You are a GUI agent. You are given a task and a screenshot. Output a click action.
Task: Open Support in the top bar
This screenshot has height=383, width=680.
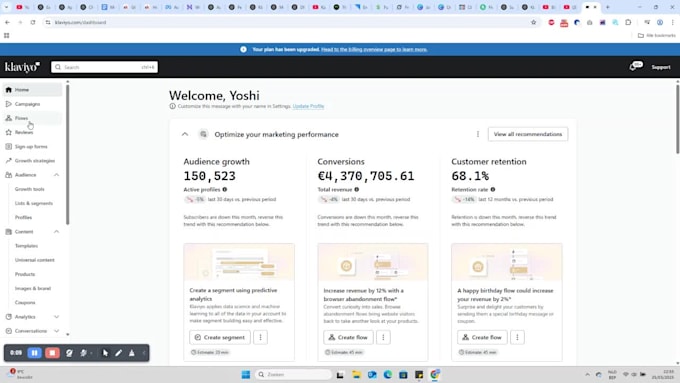coord(661,67)
